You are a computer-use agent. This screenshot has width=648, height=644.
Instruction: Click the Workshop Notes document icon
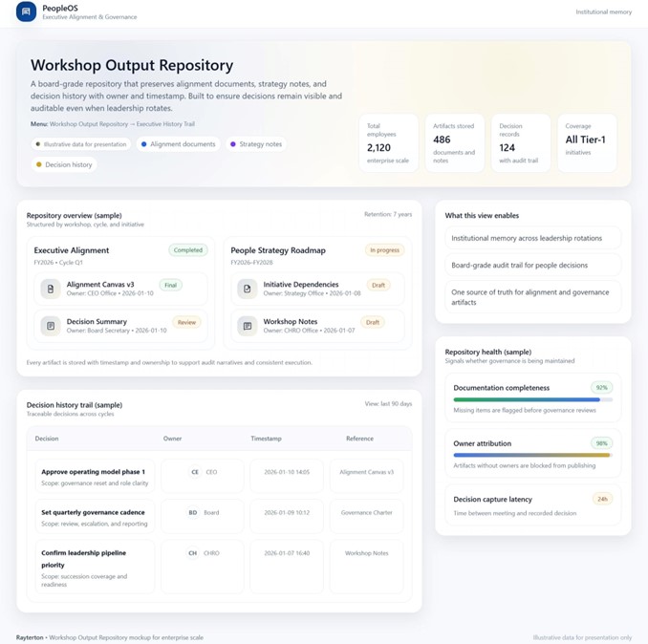pos(248,327)
